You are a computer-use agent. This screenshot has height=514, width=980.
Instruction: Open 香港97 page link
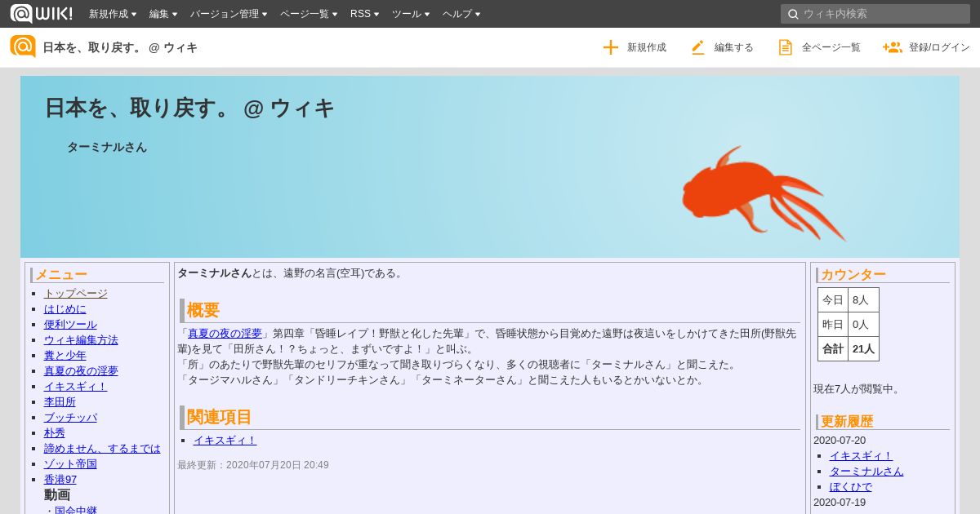pyautogui.click(x=60, y=479)
